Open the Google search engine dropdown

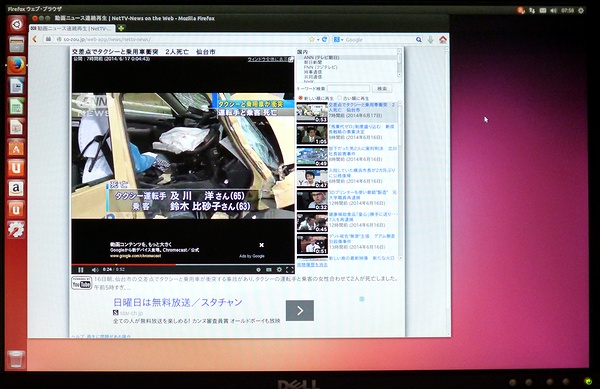[338, 39]
